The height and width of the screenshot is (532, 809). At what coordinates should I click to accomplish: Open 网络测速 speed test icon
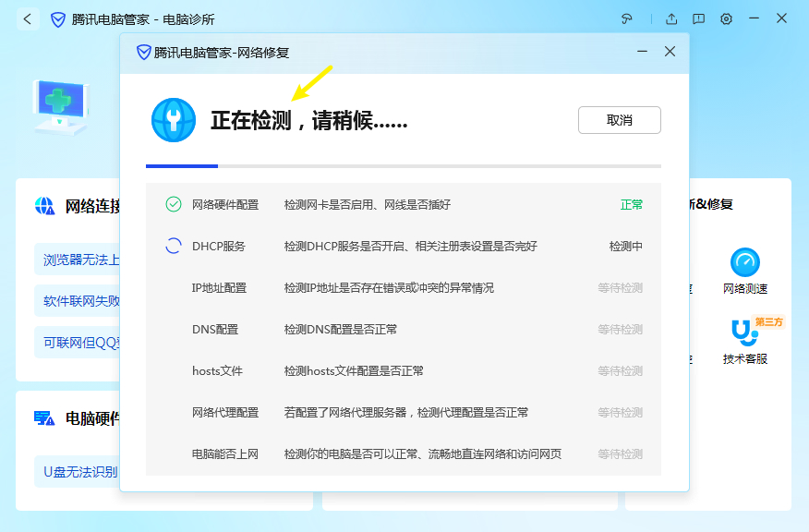745,262
